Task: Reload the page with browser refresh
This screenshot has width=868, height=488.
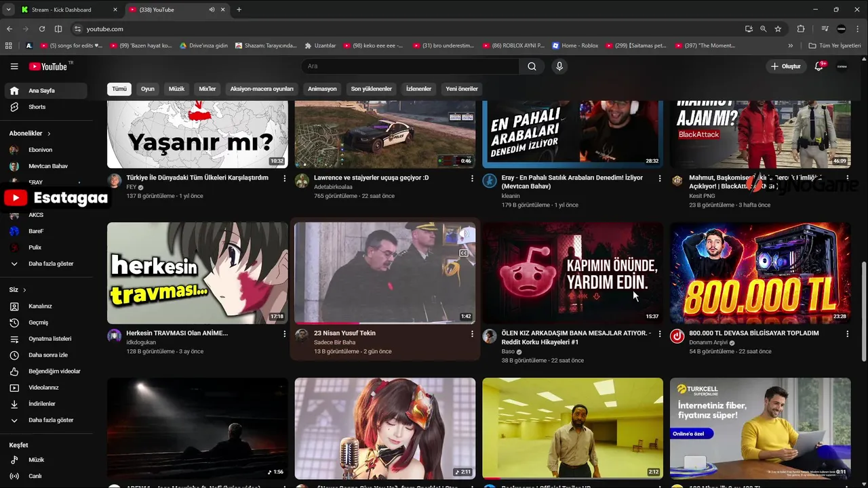Action: coord(42,29)
